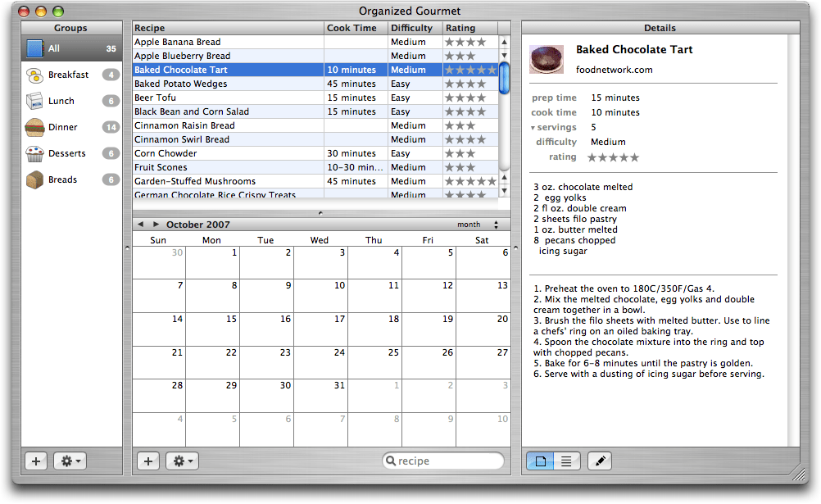Select Cinnamon Raisin Bread recipe row
Screen dimensions: 821x504
coord(315,125)
